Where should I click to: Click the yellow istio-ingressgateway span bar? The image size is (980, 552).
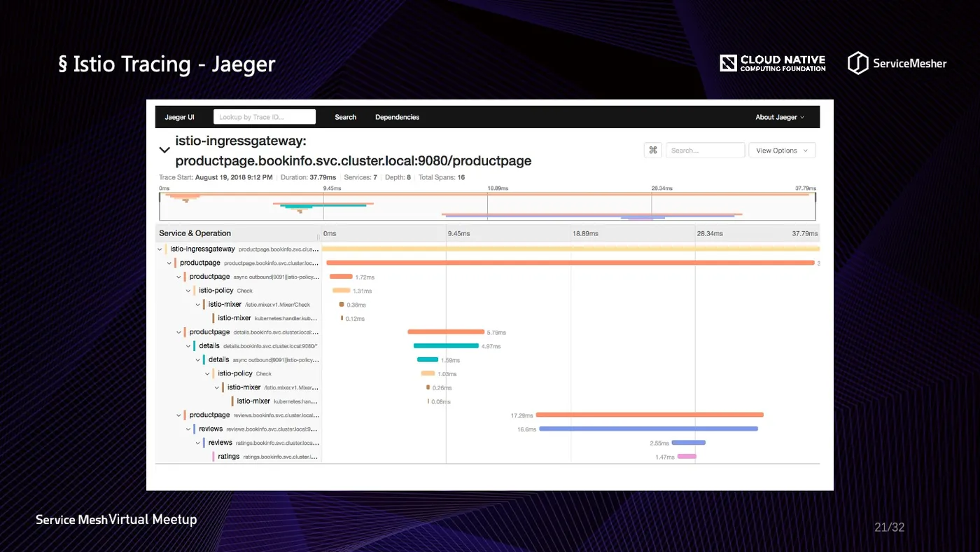click(x=570, y=249)
